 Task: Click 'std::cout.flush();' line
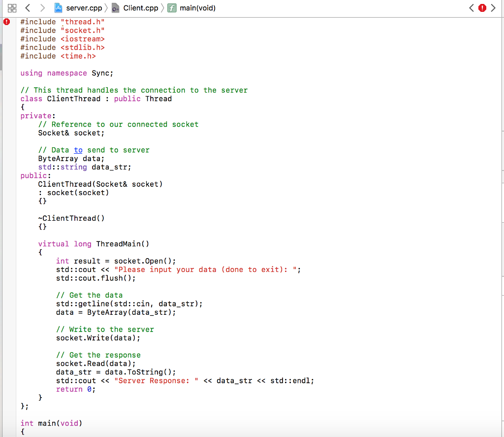tap(96, 278)
